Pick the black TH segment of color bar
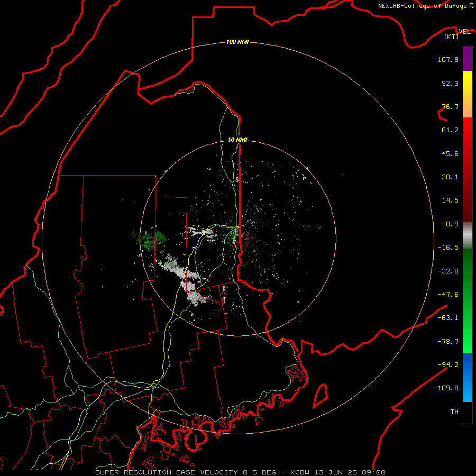Screen dimensions: 476x476 click(467, 412)
